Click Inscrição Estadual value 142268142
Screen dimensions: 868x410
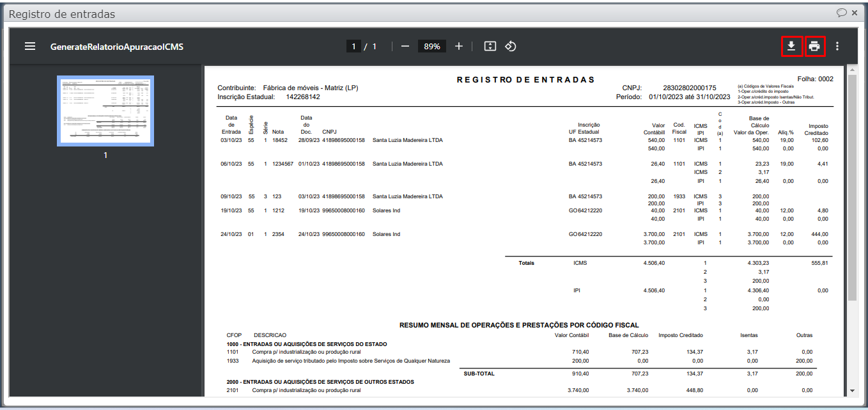(x=303, y=97)
